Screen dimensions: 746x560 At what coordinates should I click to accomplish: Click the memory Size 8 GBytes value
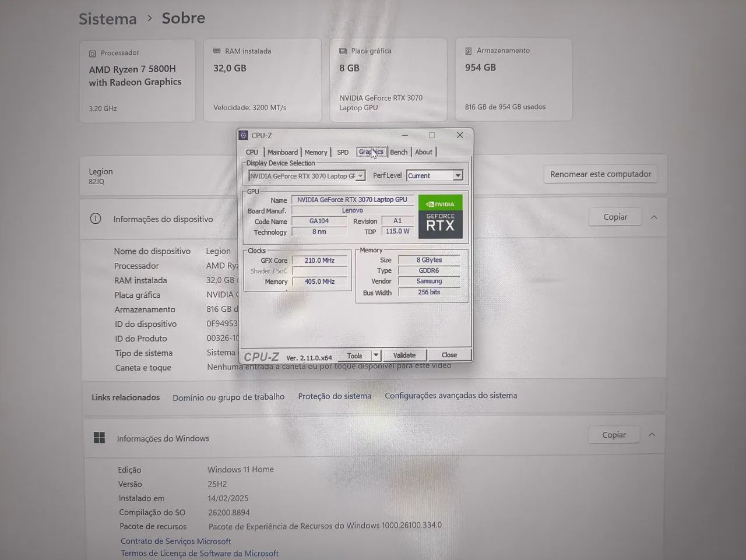429,260
